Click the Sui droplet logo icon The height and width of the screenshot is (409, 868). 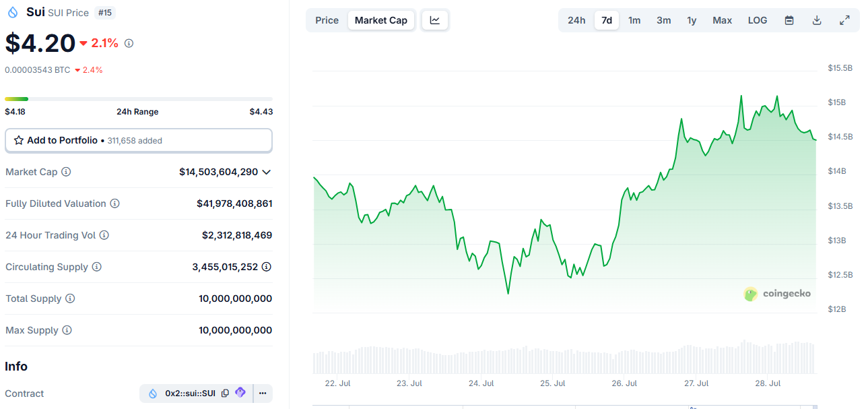click(x=13, y=12)
